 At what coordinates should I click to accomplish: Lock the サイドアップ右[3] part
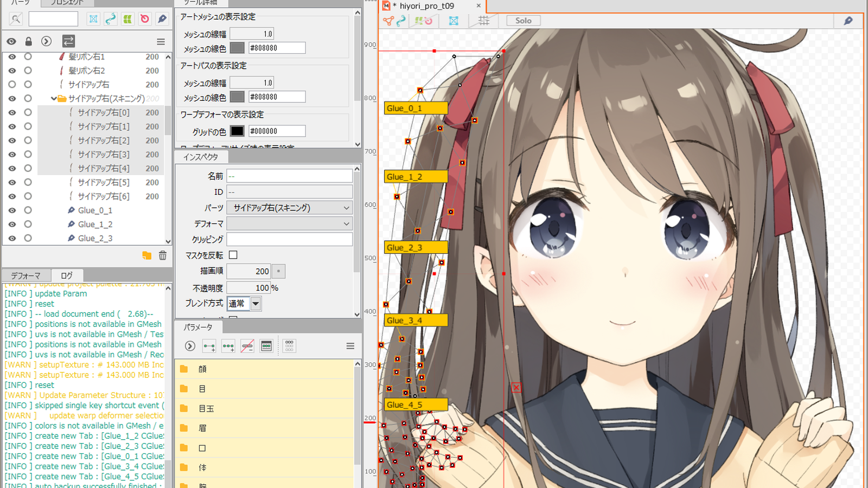click(x=28, y=155)
